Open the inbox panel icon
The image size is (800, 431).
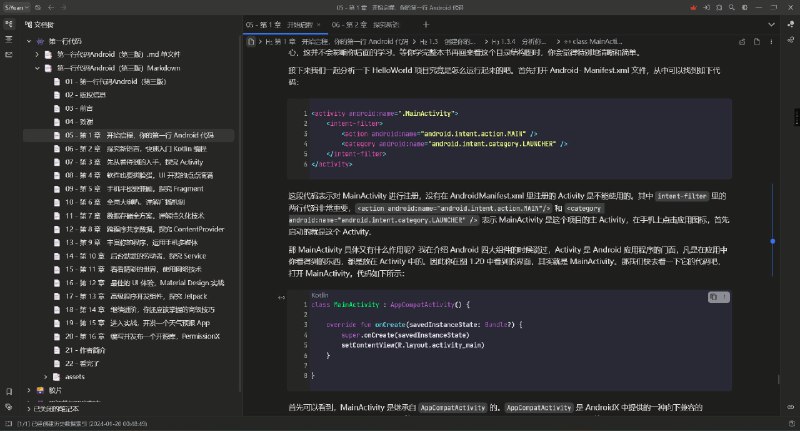click(9, 55)
